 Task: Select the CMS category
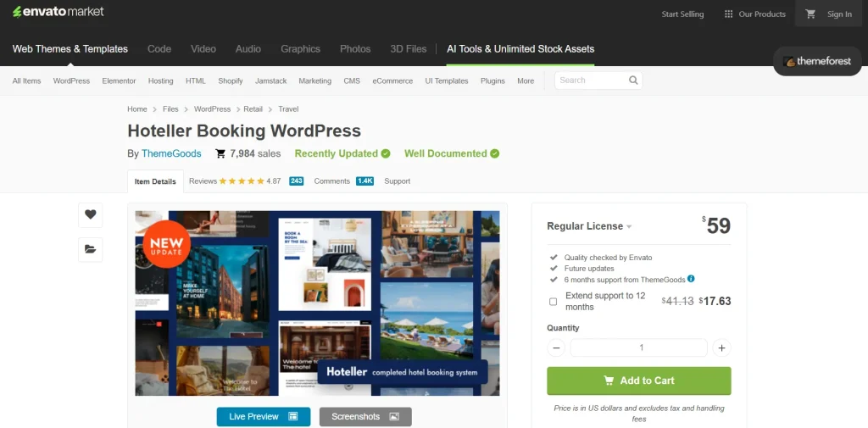pyautogui.click(x=352, y=81)
